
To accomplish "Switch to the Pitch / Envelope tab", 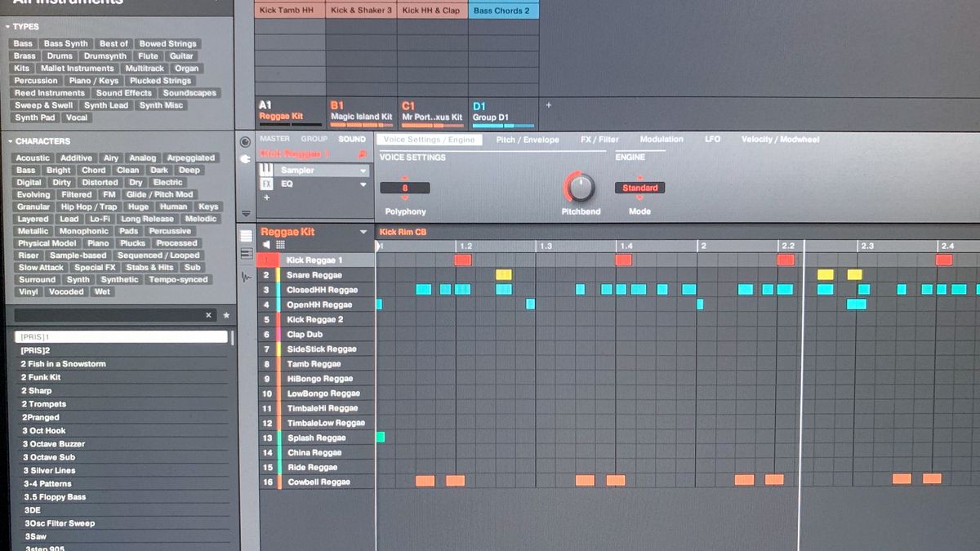I will pos(527,139).
